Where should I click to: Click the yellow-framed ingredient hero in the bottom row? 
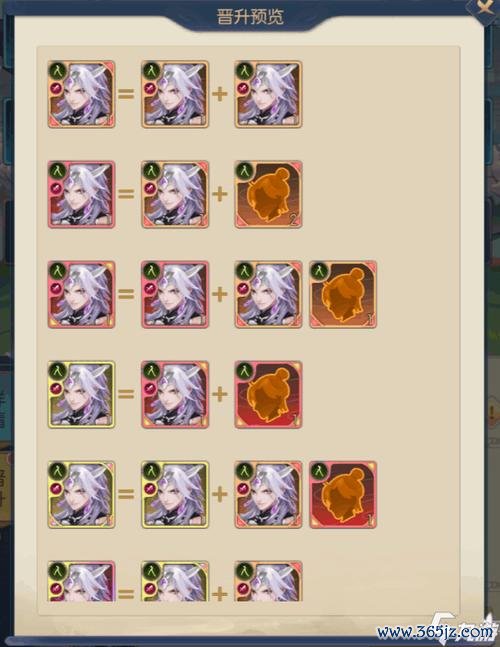click(175, 581)
